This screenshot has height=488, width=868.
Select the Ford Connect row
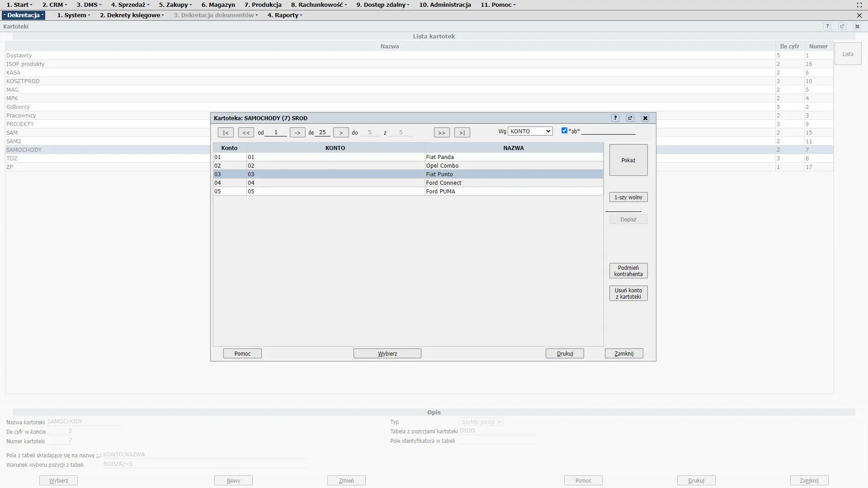tap(443, 183)
